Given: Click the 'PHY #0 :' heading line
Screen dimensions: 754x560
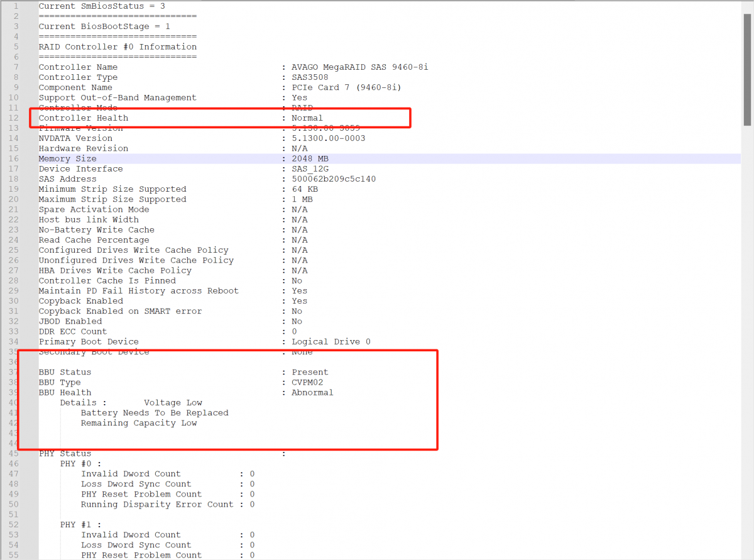Looking at the screenshot, I should pos(80,464).
